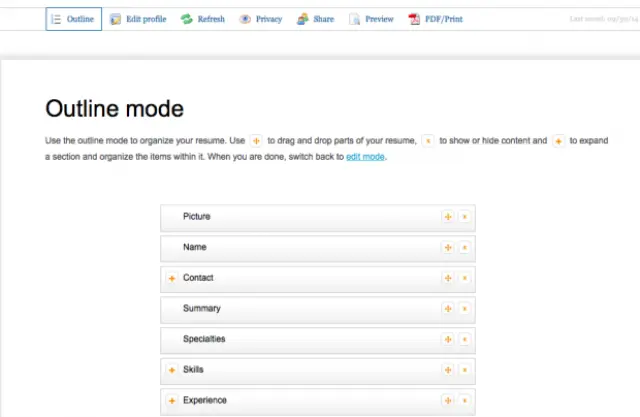Viewport: 640px width, 417px height.
Task: Open the resume Preview
Action: tap(355, 19)
